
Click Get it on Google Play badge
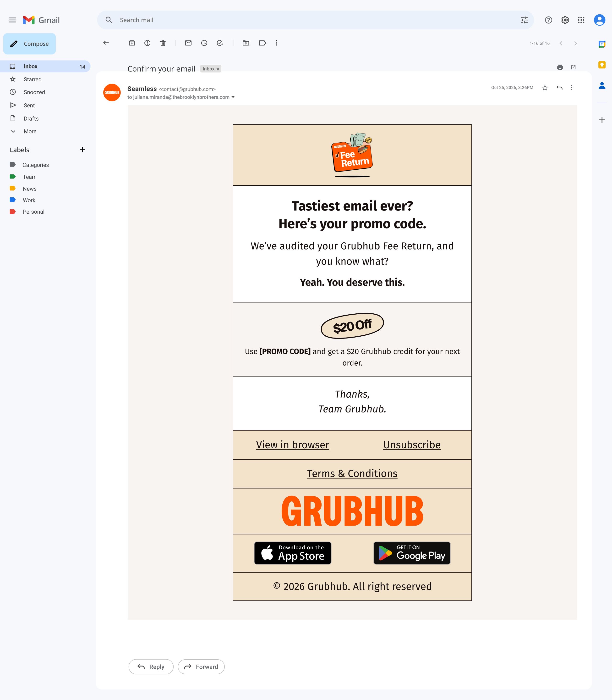tap(412, 553)
